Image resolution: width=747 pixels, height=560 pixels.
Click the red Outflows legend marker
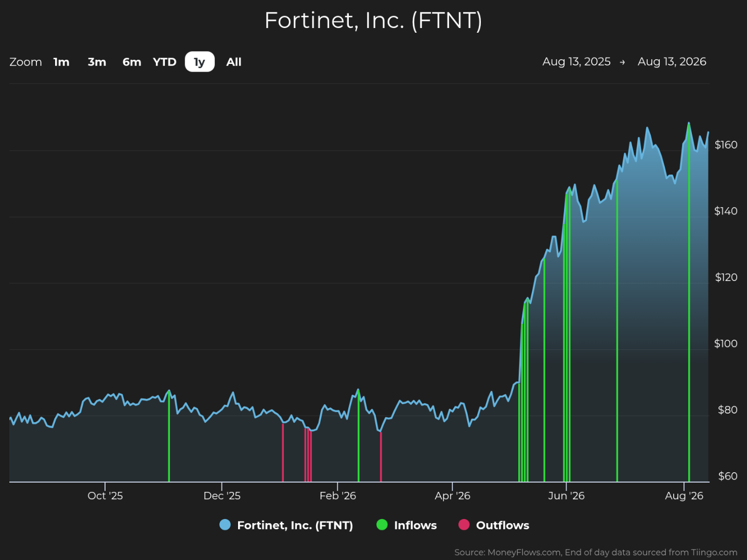[464, 525]
